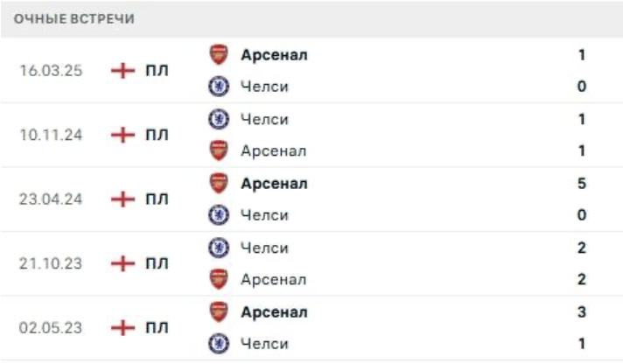Screen dimensions: 623x364
Task: Click England flag icon for 23.04.24 match
Action: click(x=124, y=199)
